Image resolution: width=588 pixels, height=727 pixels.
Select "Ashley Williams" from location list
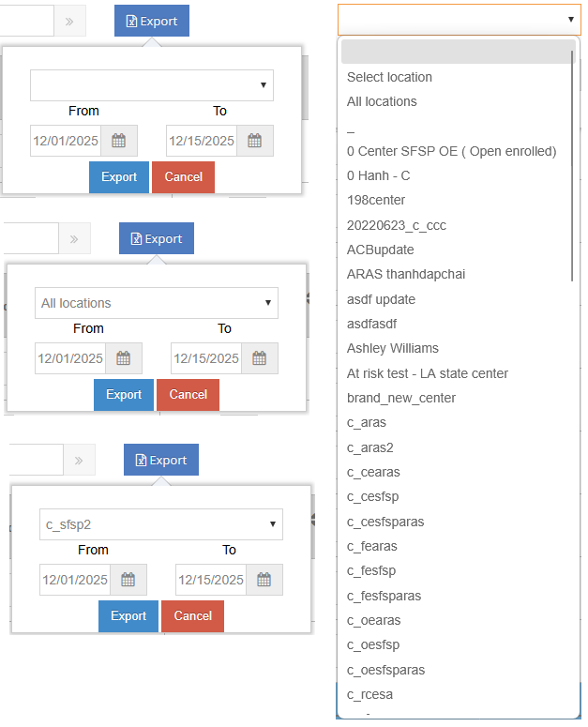click(392, 348)
